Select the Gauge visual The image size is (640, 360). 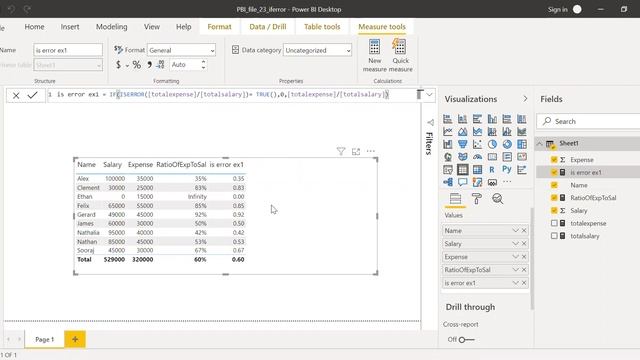(x=477, y=157)
